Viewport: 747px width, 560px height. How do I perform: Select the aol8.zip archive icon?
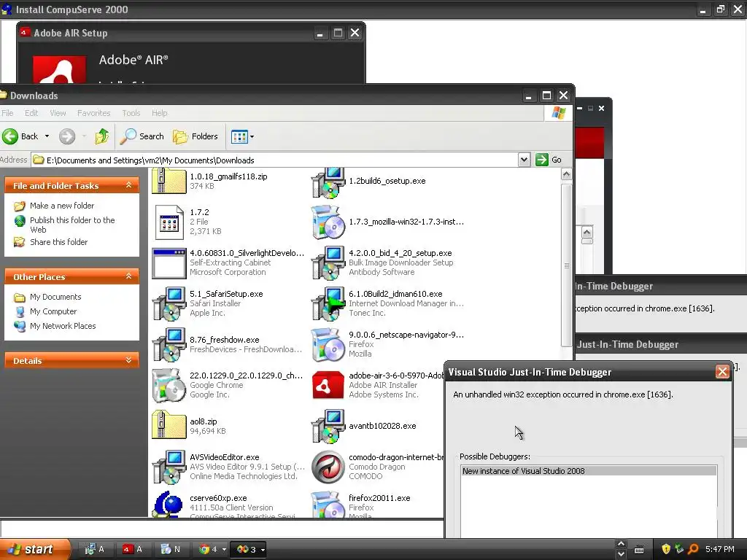169,425
